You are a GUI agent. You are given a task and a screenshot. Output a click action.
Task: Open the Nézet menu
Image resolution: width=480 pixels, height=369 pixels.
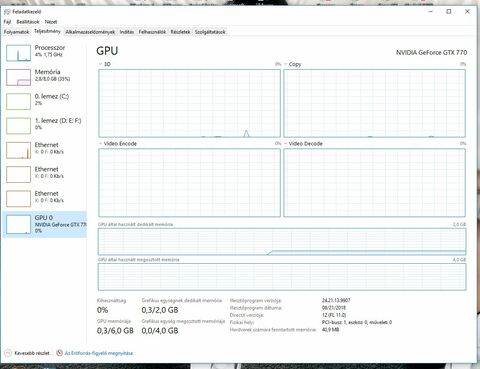pyautogui.click(x=51, y=22)
